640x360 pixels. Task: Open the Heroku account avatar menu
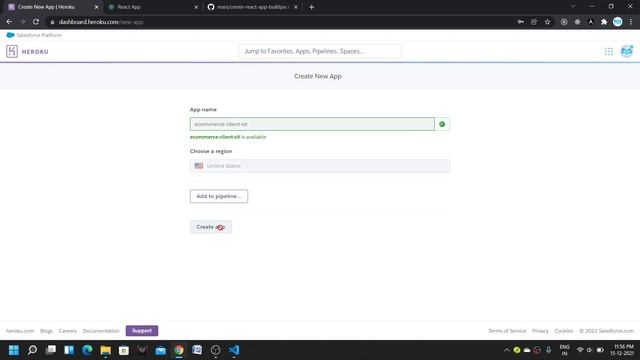click(627, 51)
